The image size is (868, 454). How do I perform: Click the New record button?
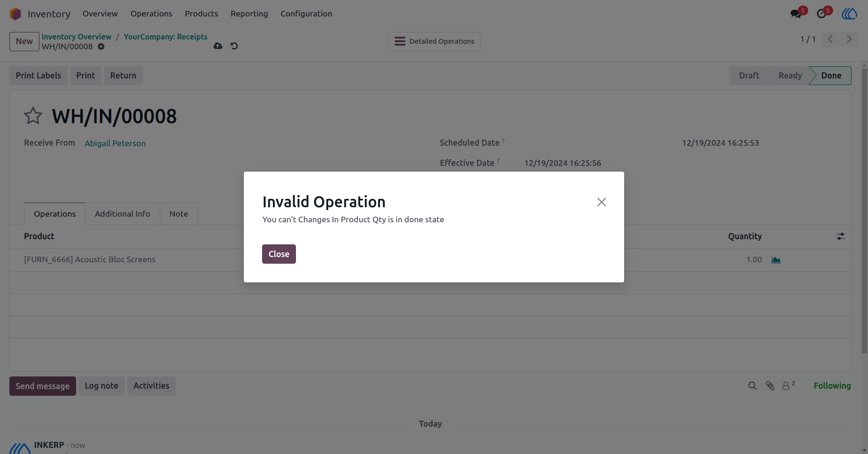coord(24,41)
